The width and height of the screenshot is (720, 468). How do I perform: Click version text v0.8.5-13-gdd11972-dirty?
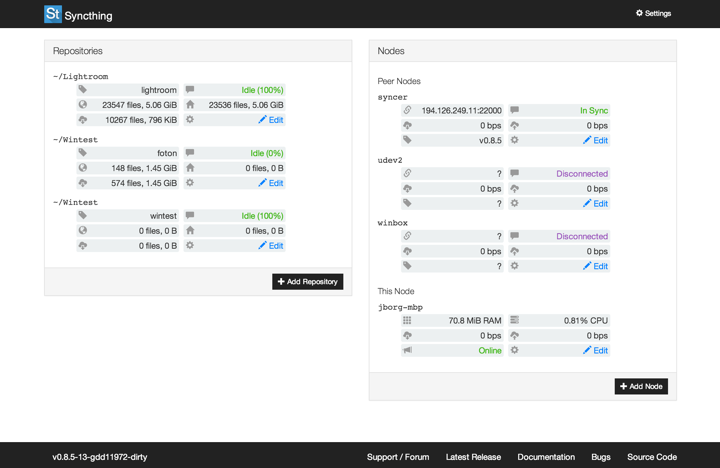[100, 457]
